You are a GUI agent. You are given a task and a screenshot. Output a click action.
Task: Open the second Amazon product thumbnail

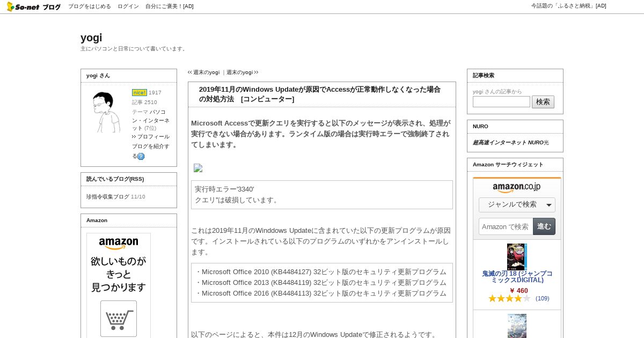(x=517, y=326)
